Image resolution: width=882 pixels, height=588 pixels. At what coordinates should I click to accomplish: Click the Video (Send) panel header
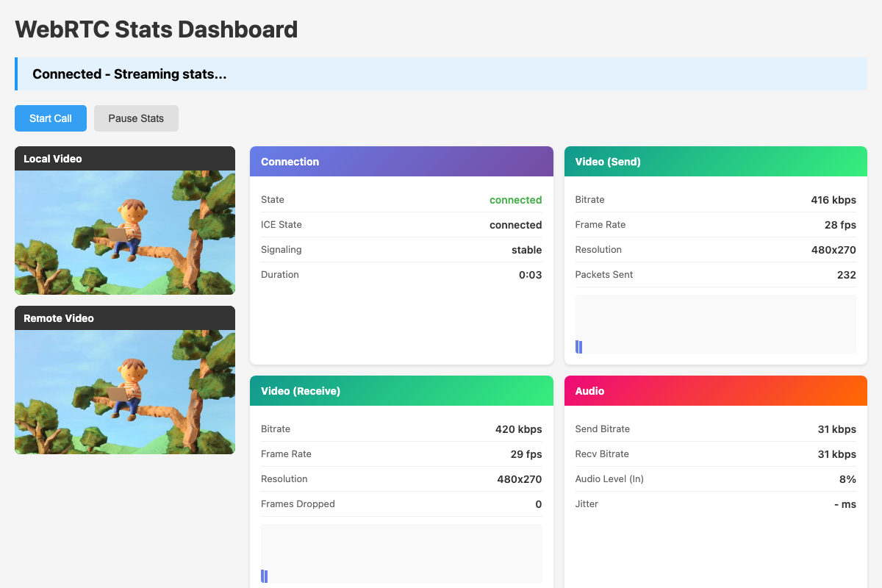click(x=715, y=161)
